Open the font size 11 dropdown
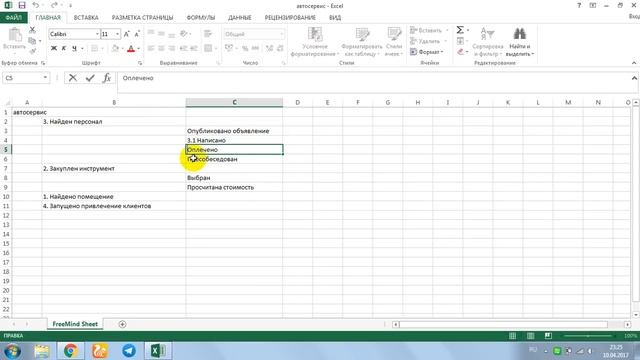The height and width of the screenshot is (360, 640). coord(118,34)
